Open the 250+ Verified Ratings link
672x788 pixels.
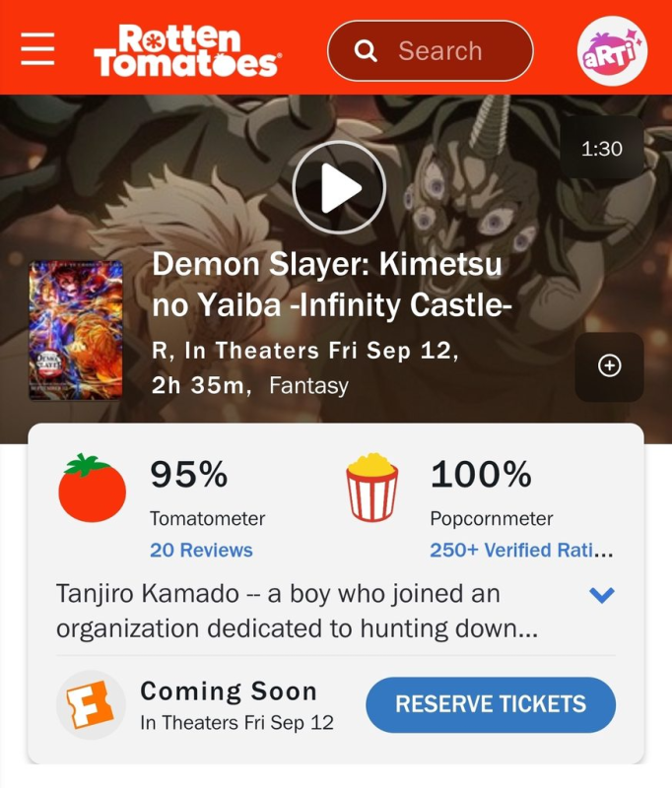tap(521, 550)
